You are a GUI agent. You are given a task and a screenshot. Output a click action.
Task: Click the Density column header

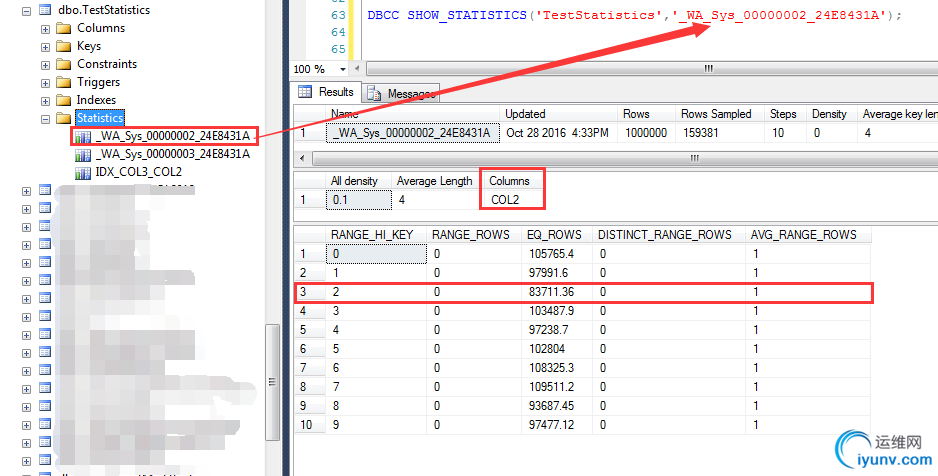(831, 114)
